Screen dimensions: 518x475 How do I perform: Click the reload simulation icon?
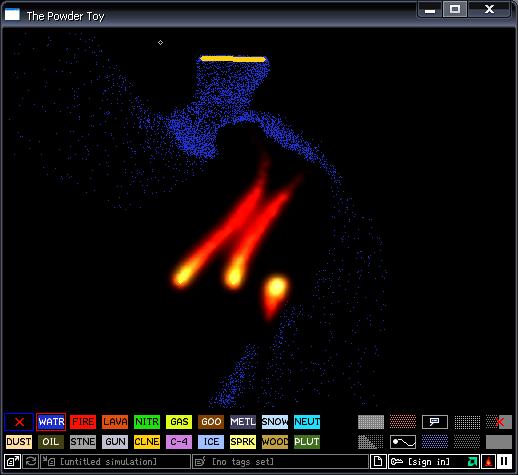(x=31, y=462)
